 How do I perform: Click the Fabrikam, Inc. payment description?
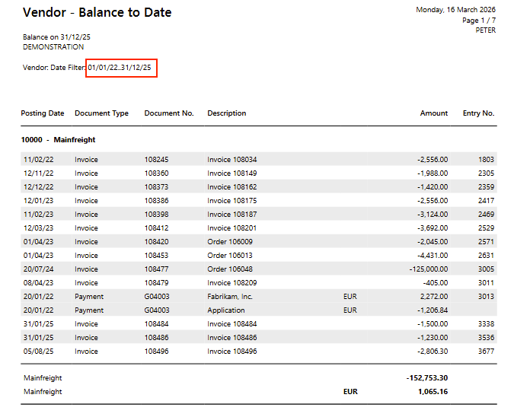pyautogui.click(x=231, y=297)
